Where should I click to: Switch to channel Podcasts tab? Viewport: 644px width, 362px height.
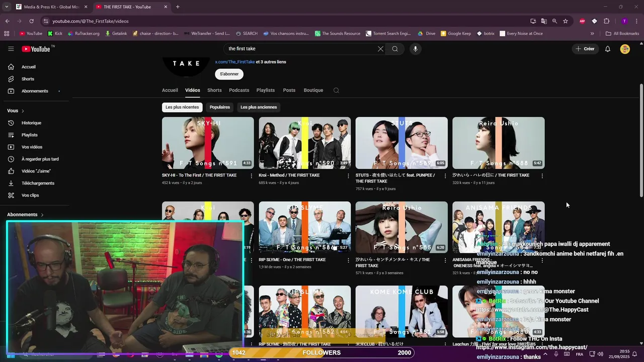click(239, 90)
